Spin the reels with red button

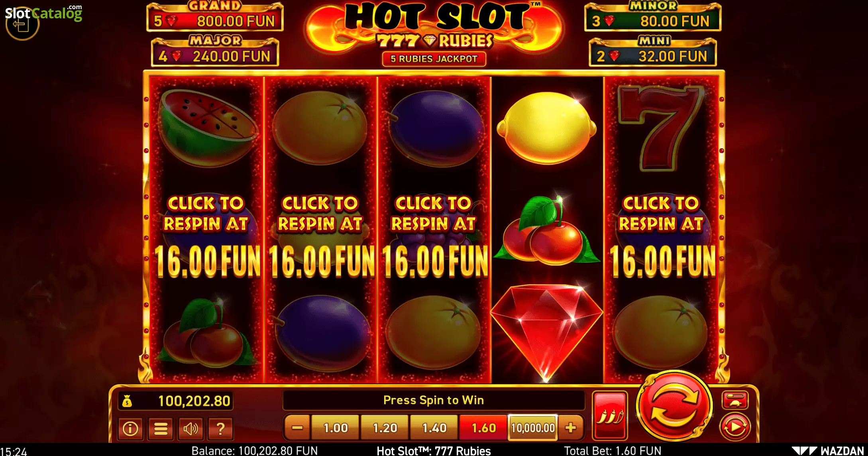[674, 406]
